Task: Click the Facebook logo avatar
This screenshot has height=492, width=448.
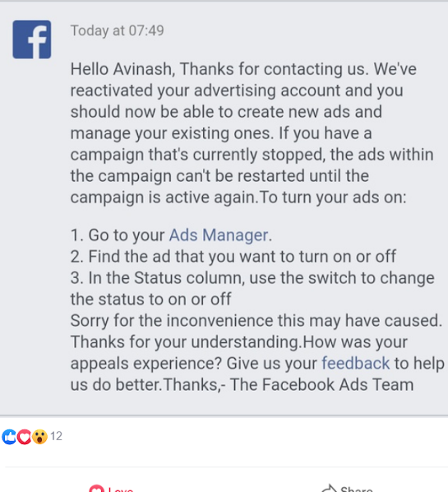Action: click(32, 39)
